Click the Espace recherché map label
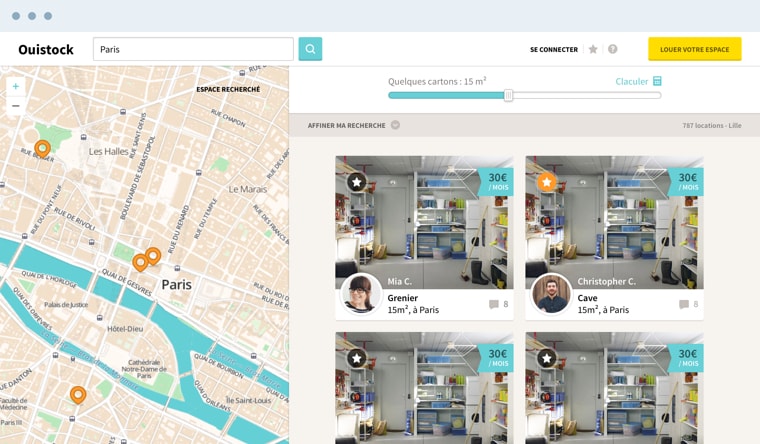 tap(228, 89)
